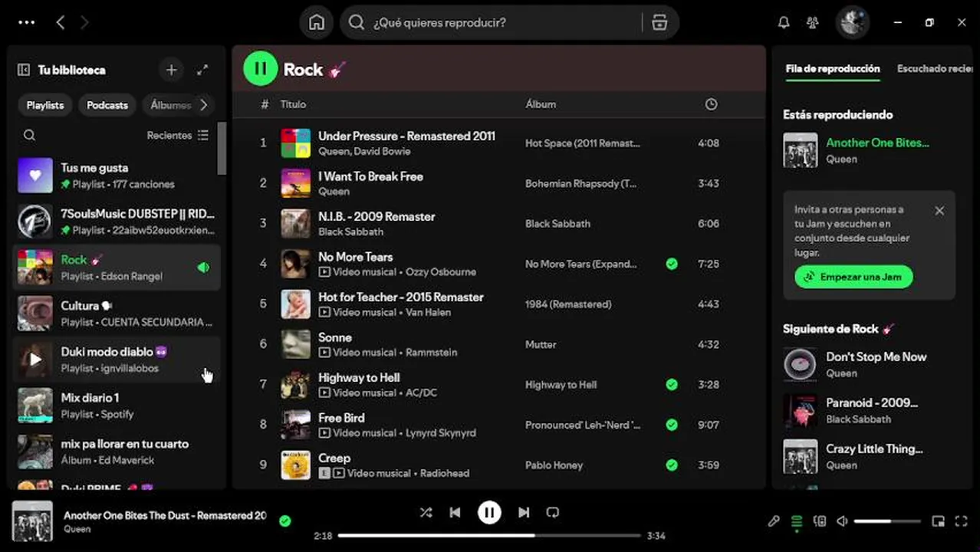Open mix pa llorar en tu cuarto album

click(117, 452)
